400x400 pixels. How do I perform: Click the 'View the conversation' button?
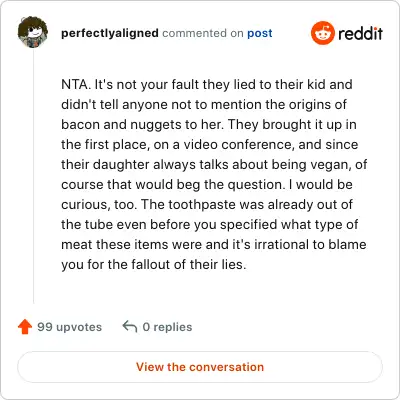[x=200, y=367]
